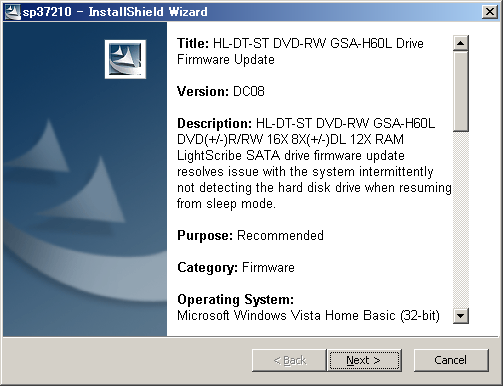Image resolution: width=503 pixels, height=386 pixels.
Task: Click the Category: Firmware line
Action: pos(236,268)
